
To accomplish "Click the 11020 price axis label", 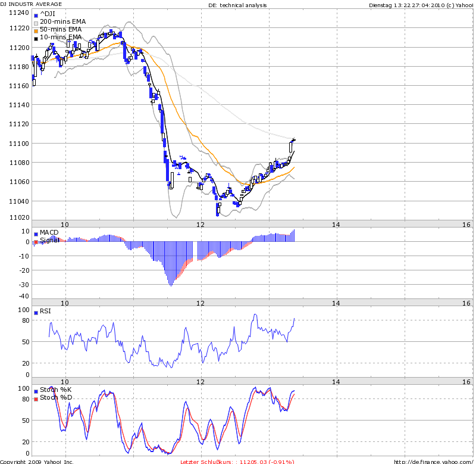I will coord(19,217).
